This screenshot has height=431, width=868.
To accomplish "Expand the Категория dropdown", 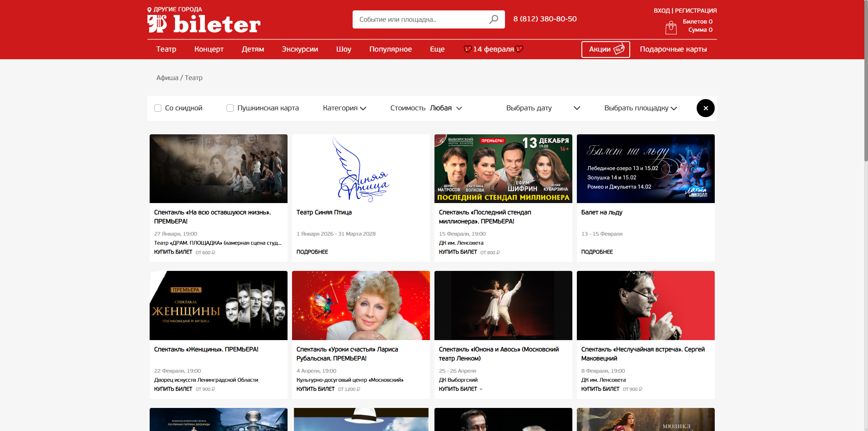I will (344, 108).
